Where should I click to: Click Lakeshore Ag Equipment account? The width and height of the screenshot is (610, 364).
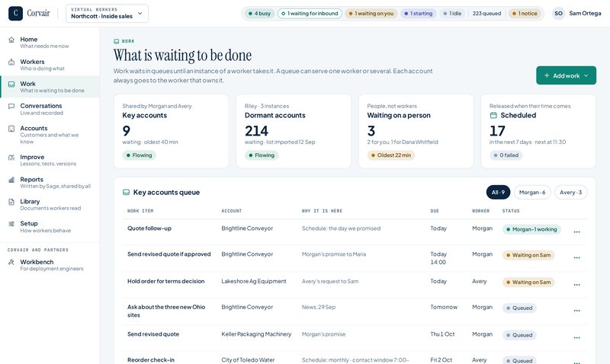coord(254,281)
